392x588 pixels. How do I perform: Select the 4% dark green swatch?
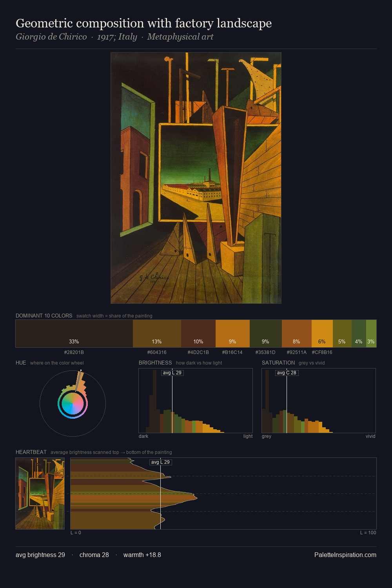[x=359, y=334]
